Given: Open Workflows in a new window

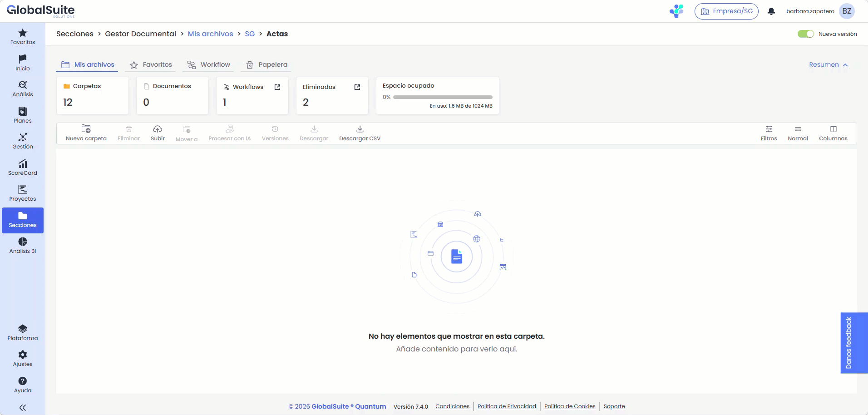Looking at the screenshot, I should [277, 87].
